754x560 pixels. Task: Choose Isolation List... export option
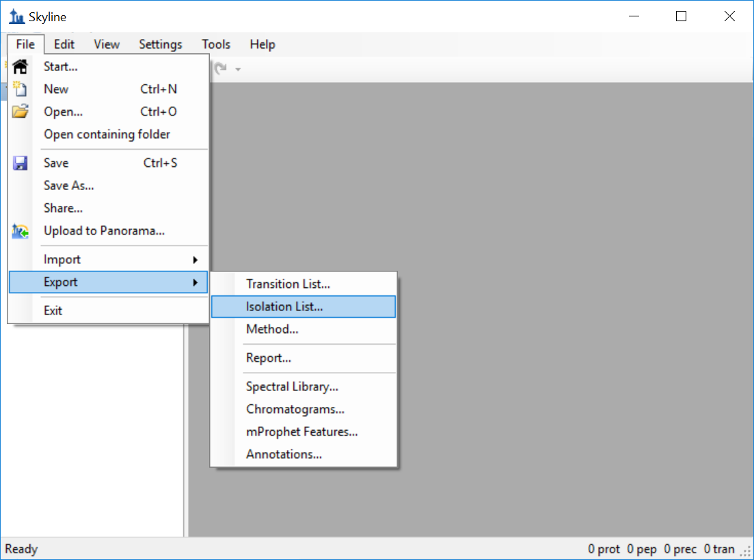(304, 307)
